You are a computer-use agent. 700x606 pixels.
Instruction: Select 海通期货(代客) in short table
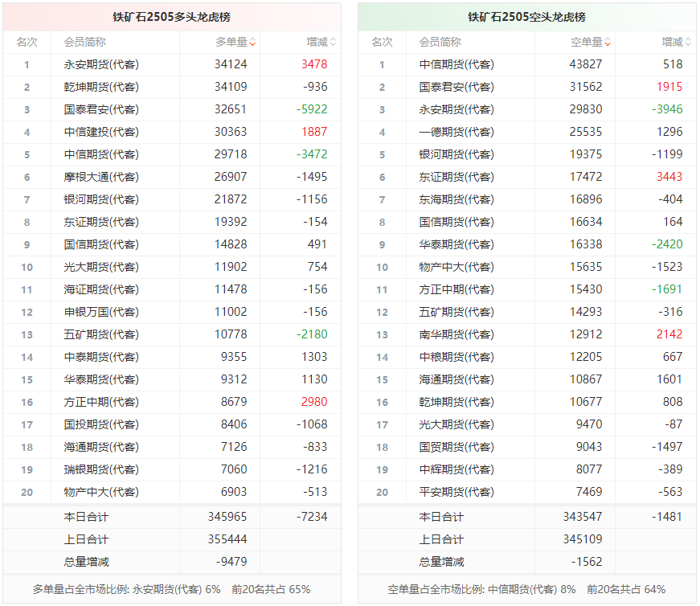point(456,379)
